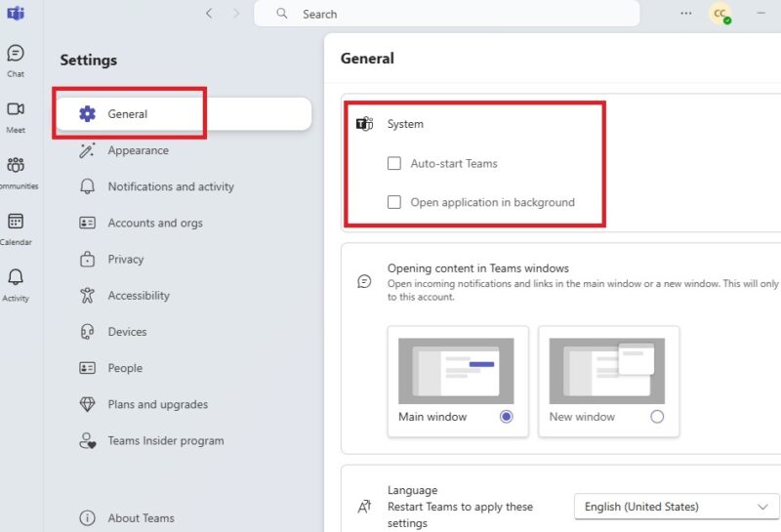Click the Plans and upgrades diamond icon
This screenshot has height=532, width=781.
pyautogui.click(x=87, y=404)
